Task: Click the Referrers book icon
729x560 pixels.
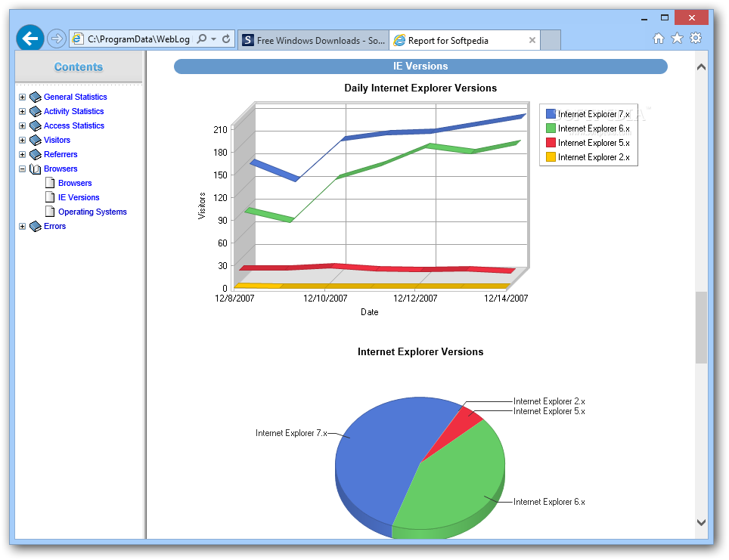Action: 36,155
